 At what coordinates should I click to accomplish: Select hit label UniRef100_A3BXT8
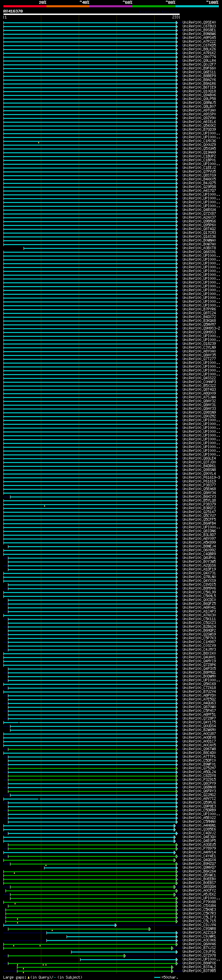pos(199,248)
